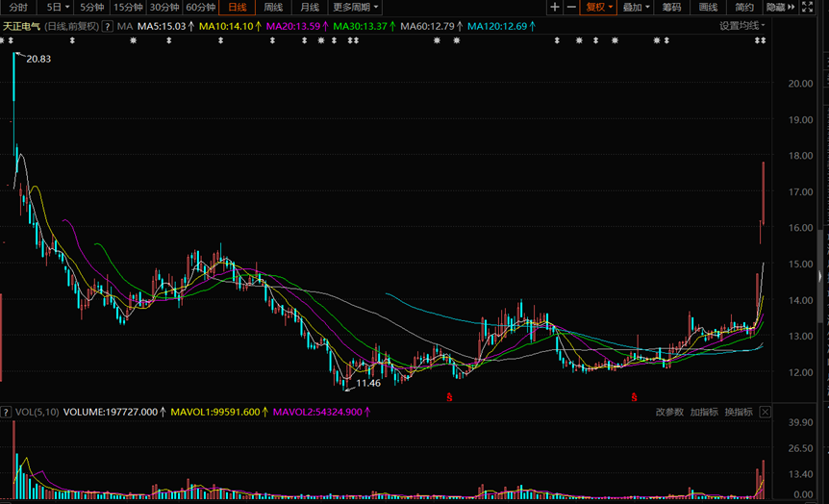
Task: Click the 天正电气 stock name
Action: tap(22, 26)
